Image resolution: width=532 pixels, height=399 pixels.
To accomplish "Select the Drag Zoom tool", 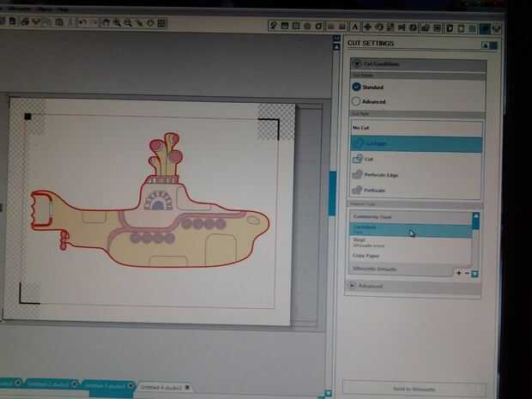I will point(150,23).
